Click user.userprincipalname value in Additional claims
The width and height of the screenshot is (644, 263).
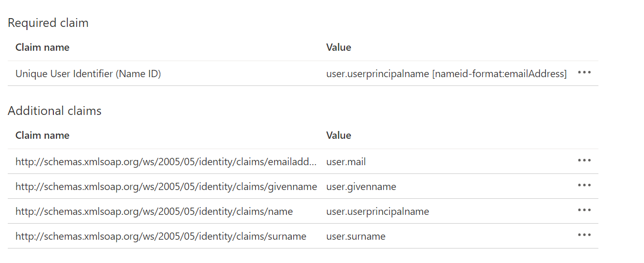[x=378, y=212]
